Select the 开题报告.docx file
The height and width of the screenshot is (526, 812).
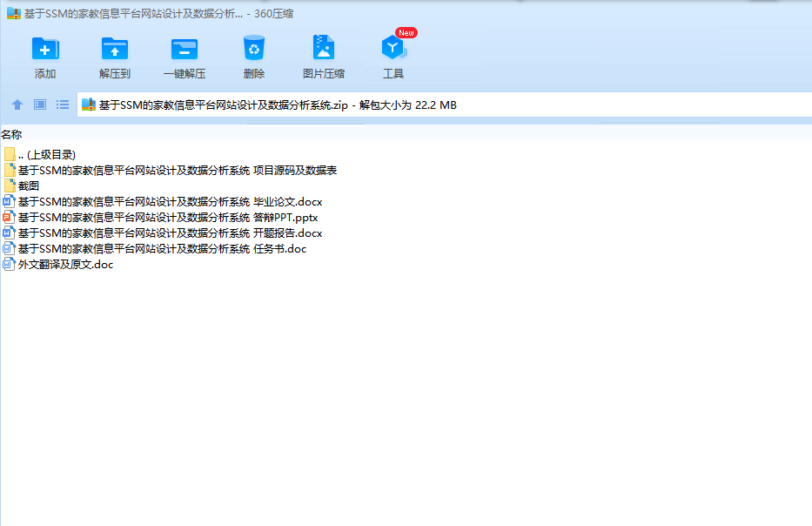pyautogui.click(x=163, y=233)
